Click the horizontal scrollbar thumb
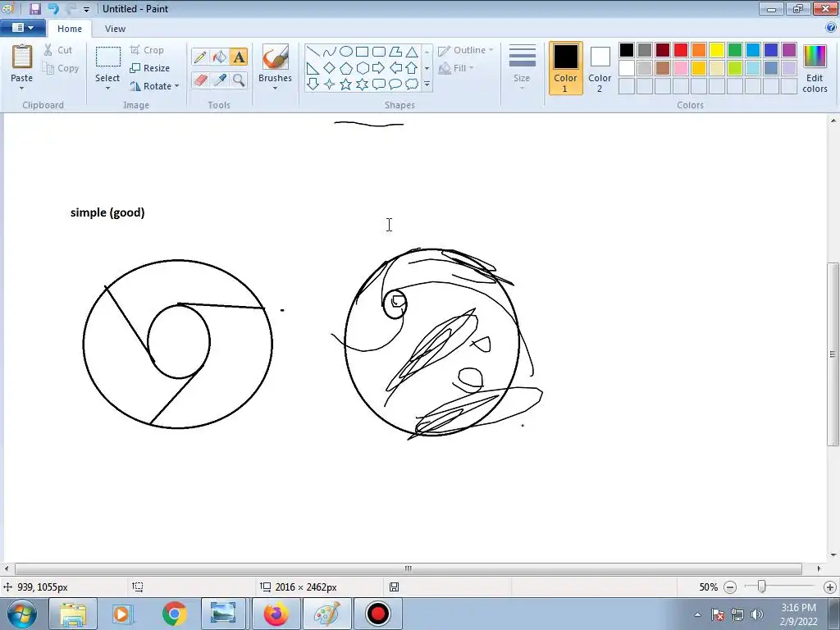840x630 pixels. (x=409, y=568)
